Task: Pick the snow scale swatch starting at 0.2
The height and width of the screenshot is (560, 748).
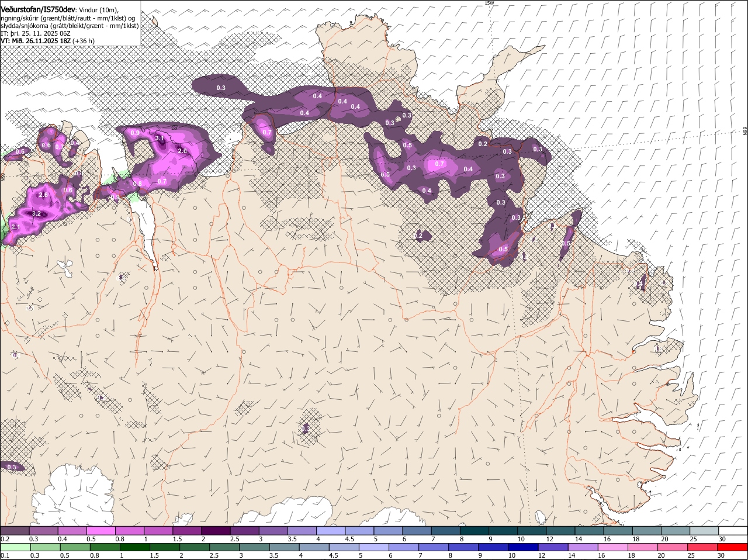Action: coord(15,531)
